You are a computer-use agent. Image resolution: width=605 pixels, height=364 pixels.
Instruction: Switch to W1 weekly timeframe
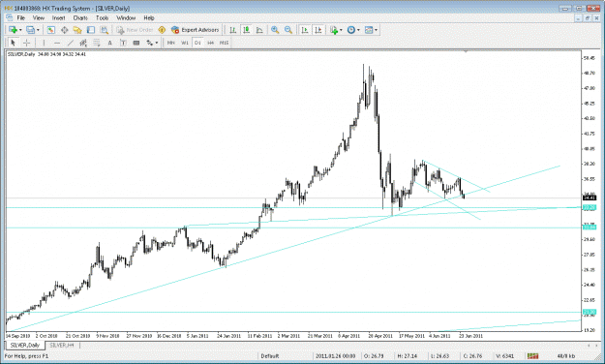click(x=185, y=43)
